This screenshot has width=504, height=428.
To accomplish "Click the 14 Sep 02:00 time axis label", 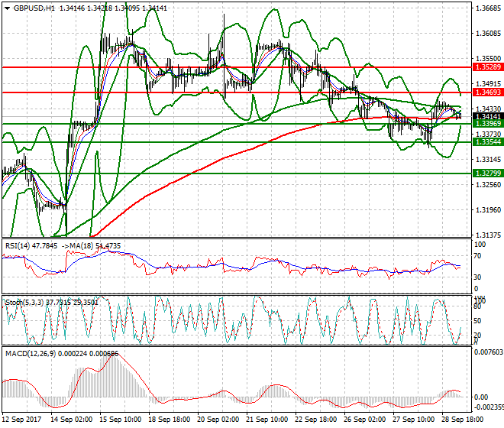I will point(71,420).
